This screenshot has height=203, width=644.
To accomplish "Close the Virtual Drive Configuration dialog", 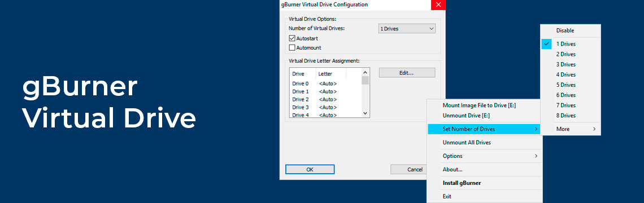I will pos(438,5).
